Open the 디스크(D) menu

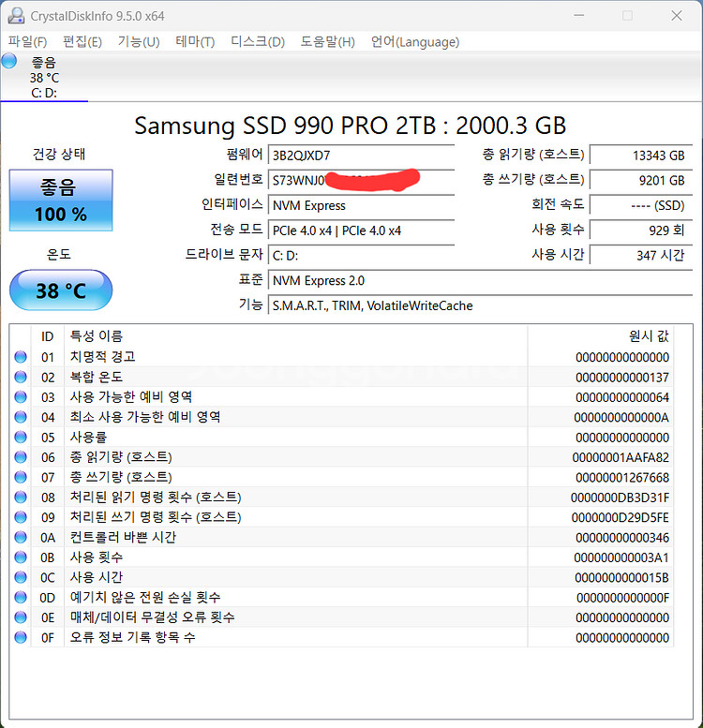(257, 42)
